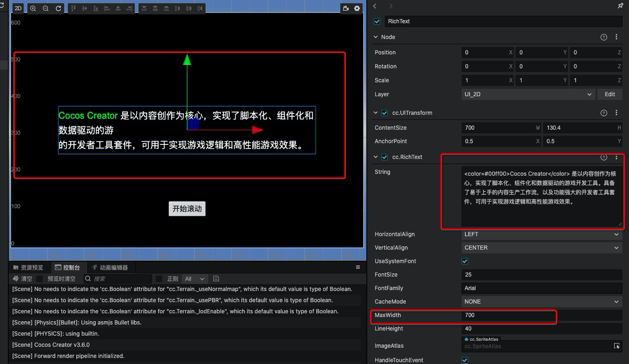Image resolution: width=629 pixels, height=364 pixels.
Task: Collapse the Node section
Action: click(376, 37)
